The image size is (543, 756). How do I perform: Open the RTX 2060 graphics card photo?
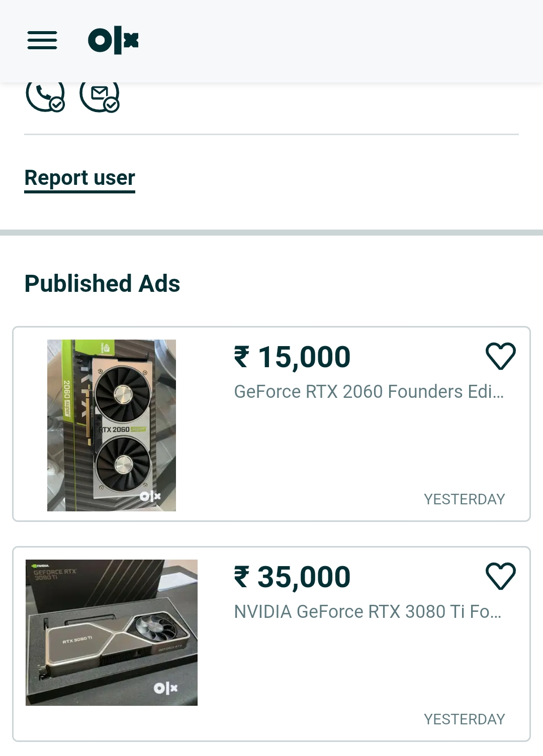point(112,425)
